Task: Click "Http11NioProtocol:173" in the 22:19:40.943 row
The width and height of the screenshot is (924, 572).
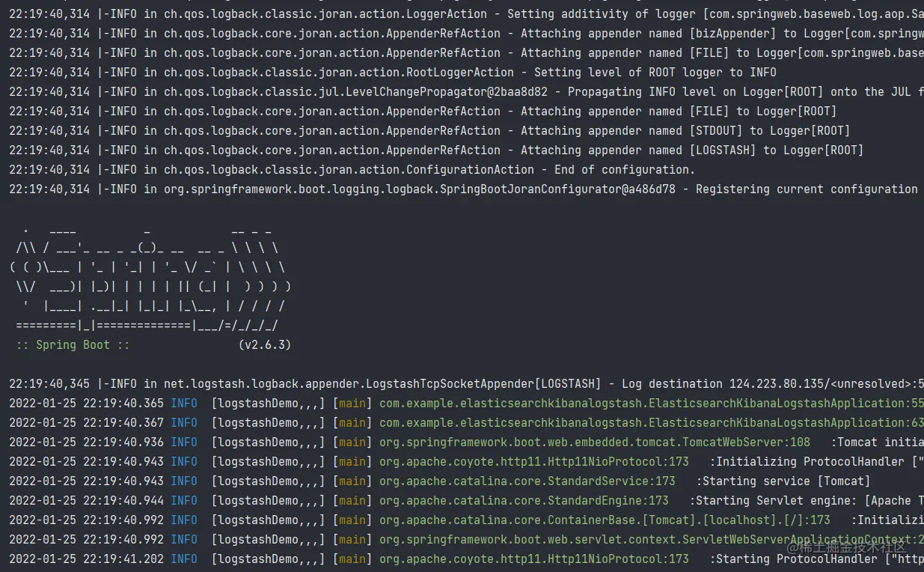Action: click(x=619, y=461)
